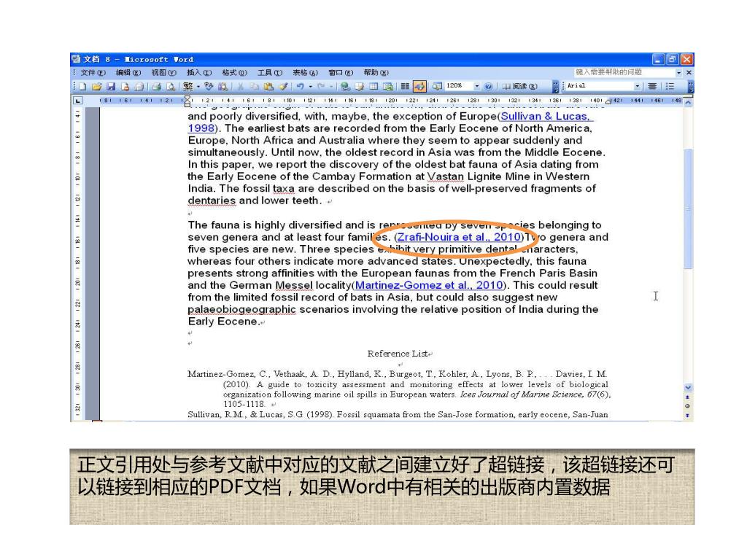Click the bullets list icon
This screenshot has width=747, height=560.
pyautogui.click(x=670, y=86)
